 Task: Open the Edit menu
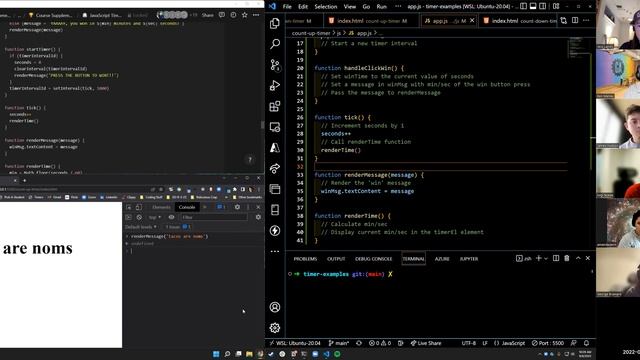coord(303,7)
